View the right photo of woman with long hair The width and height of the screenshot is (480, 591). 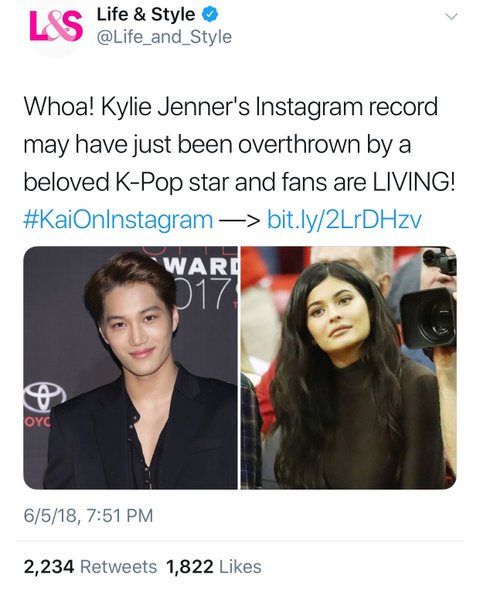[349, 367]
